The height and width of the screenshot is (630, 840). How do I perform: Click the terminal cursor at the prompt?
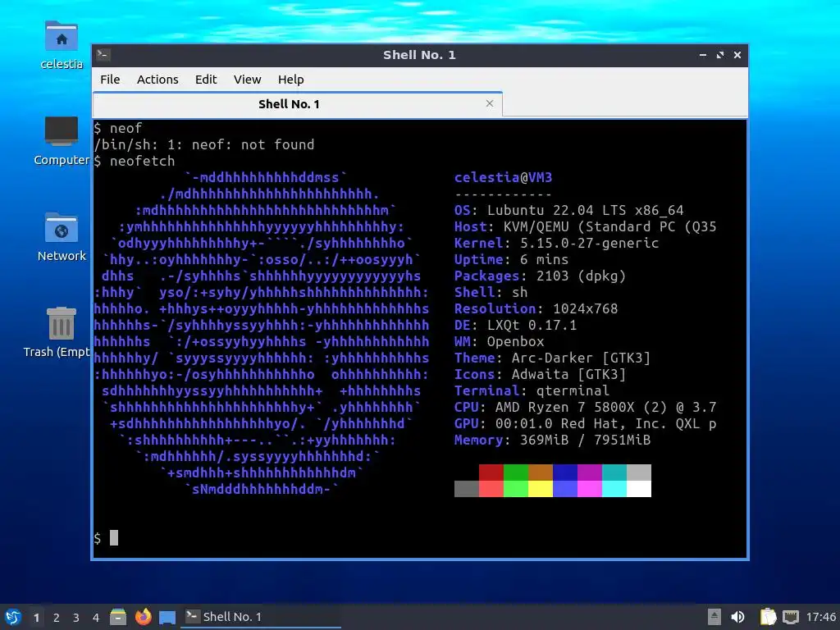tap(114, 538)
